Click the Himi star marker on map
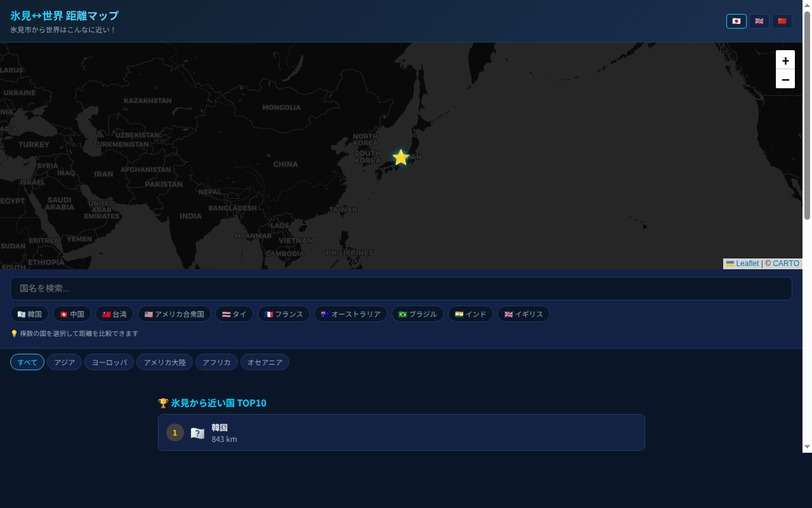The image size is (812, 508). [x=400, y=157]
